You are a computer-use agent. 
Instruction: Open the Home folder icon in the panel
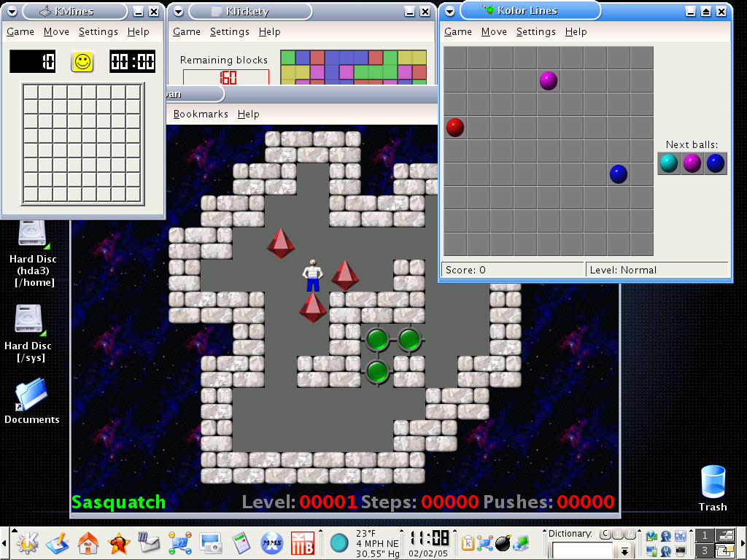[x=88, y=542]
